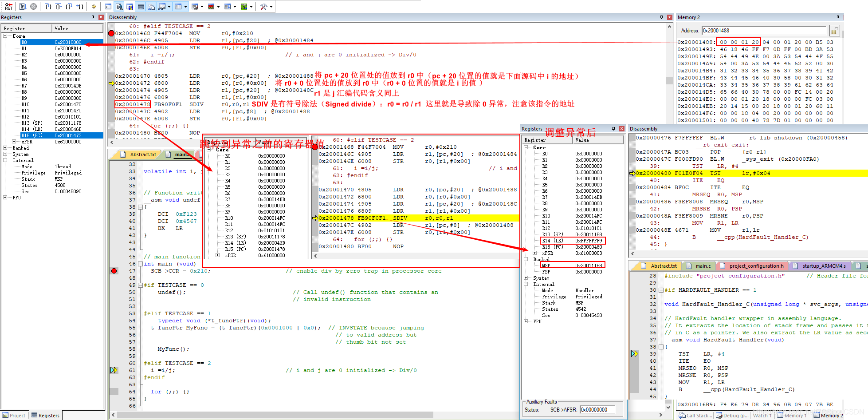The width and height of the screenshot is (868, 420).
Task: Click the Step Into braces icon
Action: (48, 7)
